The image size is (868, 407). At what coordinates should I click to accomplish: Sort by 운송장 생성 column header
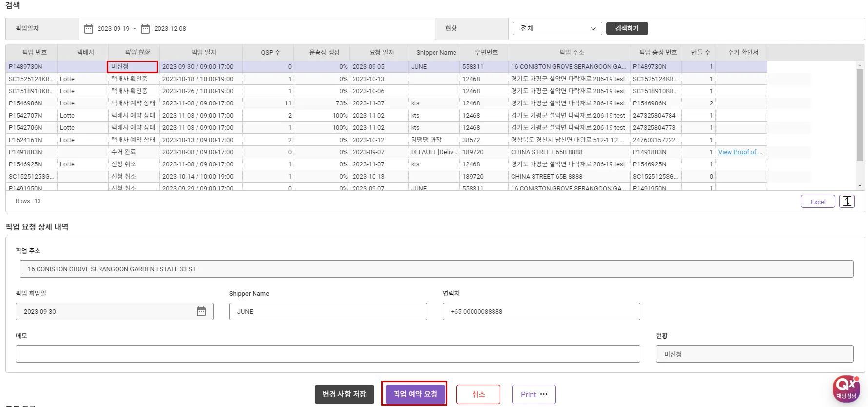(322, 52)
